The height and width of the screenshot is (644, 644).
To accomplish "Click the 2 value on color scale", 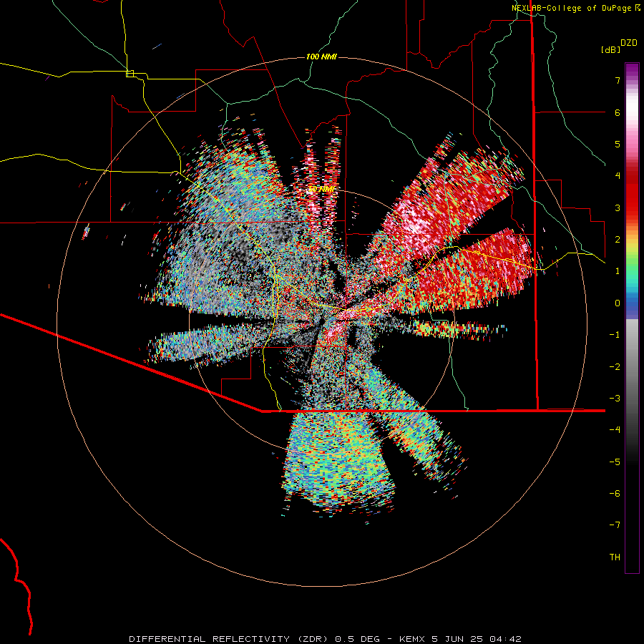I will 618,240.
